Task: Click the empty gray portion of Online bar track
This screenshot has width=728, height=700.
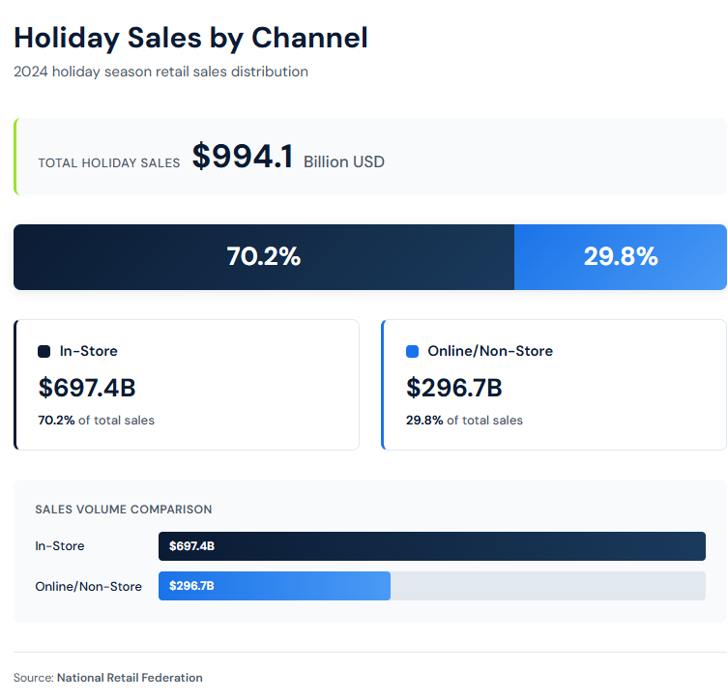Action: (547, 586)
